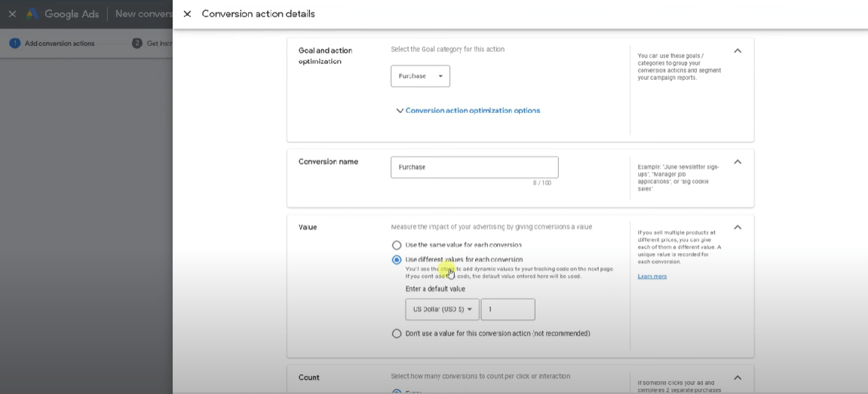The image size is (868, 394).
Task: Click the Conversion name text field
Action: 474,167
